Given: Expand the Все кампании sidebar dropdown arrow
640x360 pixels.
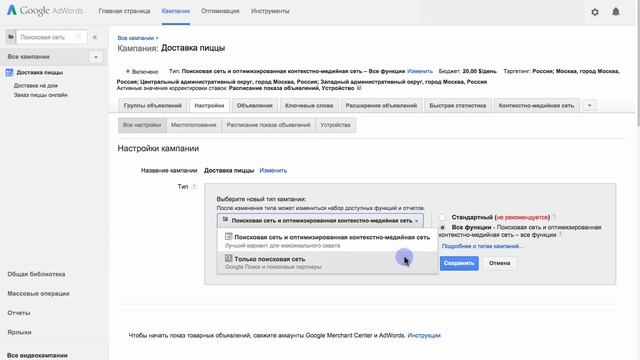Looking at the screenshot, I should pos(96,57).
